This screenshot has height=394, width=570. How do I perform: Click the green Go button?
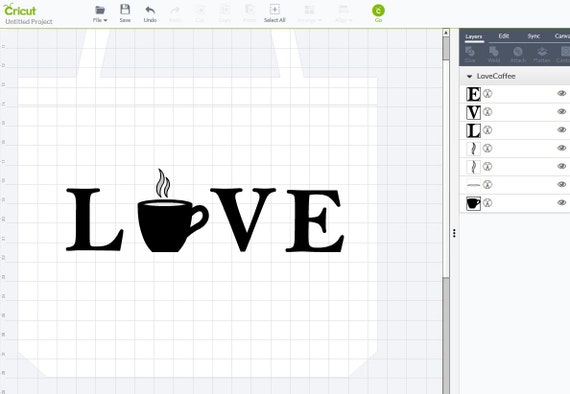click(x=378, y=11)
